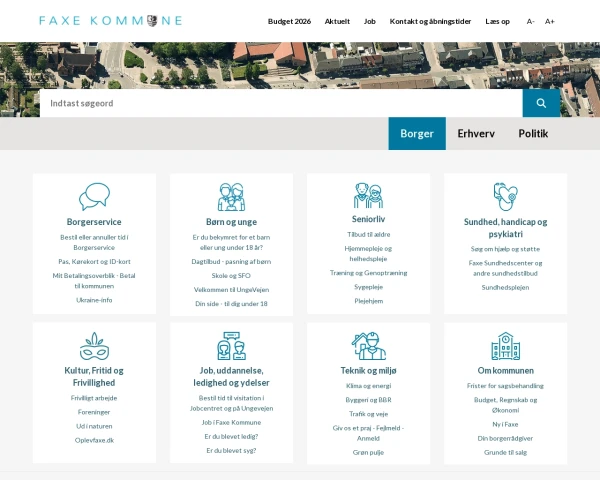Click the Teknik og miljø worker icon
The image size is (600, 480).
(368, 346)
